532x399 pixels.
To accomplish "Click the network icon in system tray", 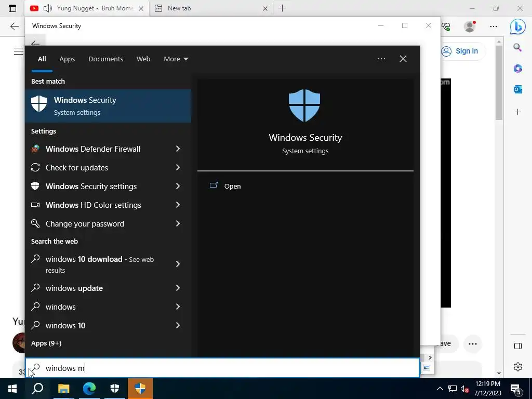I will (453, 389).
